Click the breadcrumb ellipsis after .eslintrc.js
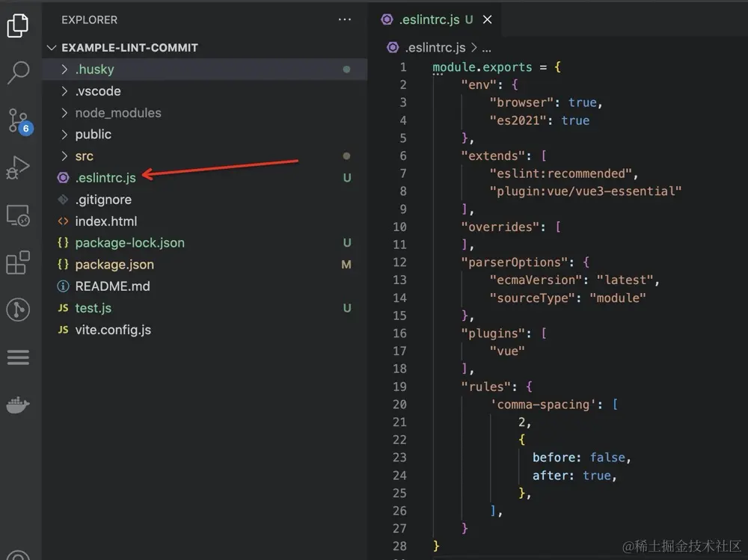Screen dimensions: 748x560 click(x=486, y=48)
